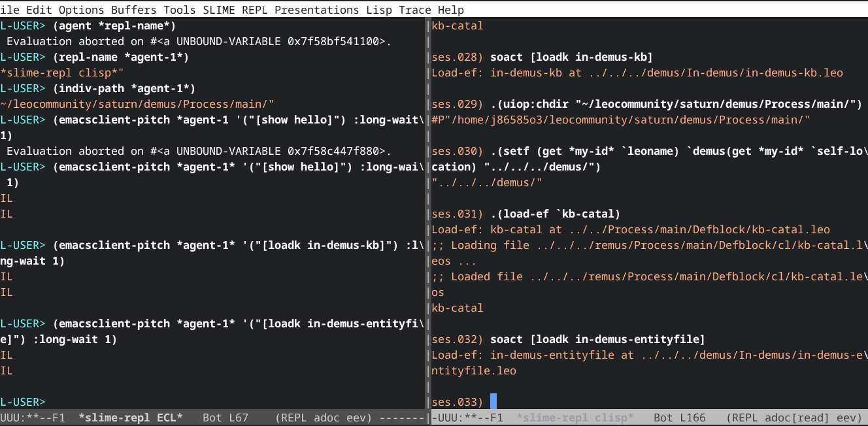Open the Trace menu
The width and height of the screenshot is (868, 426).
click(415, 10)
